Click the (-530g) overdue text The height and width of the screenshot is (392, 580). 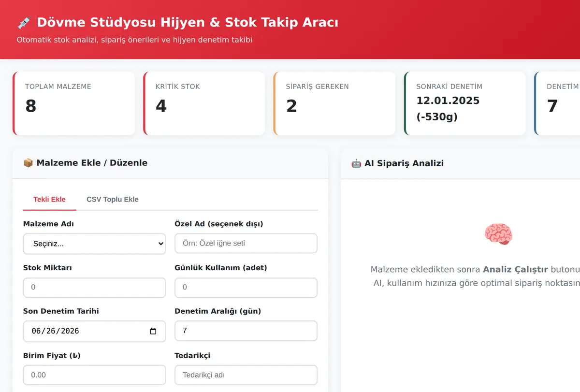point(437,116)
